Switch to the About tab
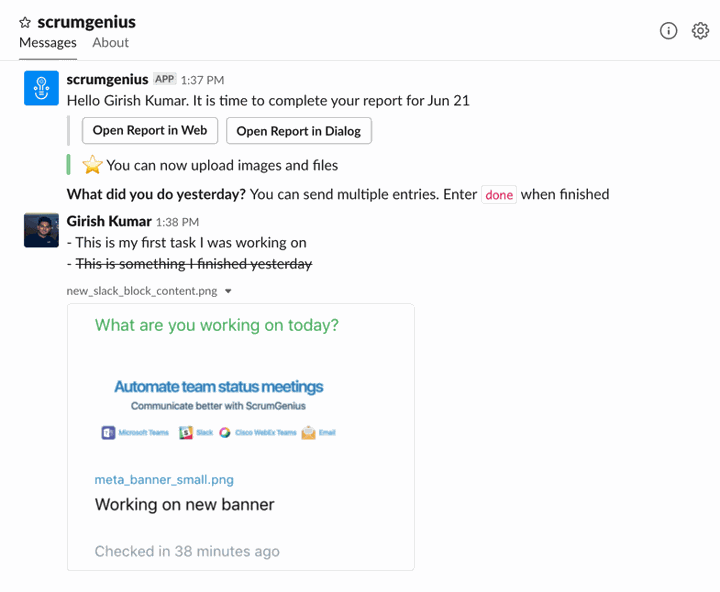The height and width of the screenshot is (592, 720). coord(111,43)
